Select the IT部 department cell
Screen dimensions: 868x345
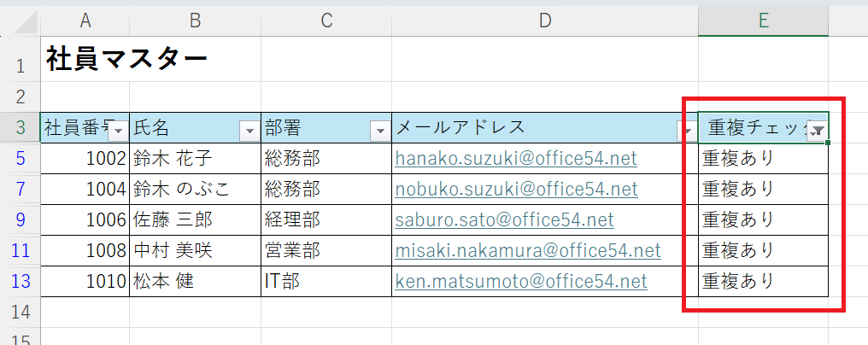point(326,281)
